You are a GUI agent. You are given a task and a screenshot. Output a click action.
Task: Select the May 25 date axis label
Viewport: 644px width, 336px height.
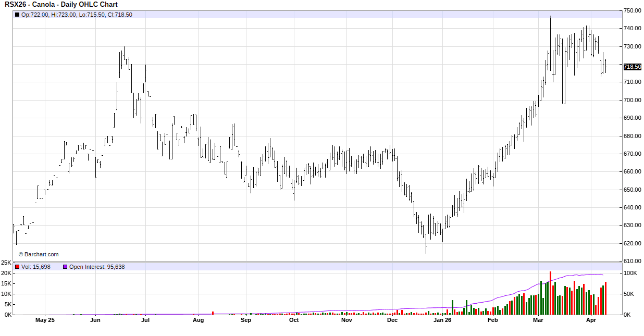coord(45,320)
